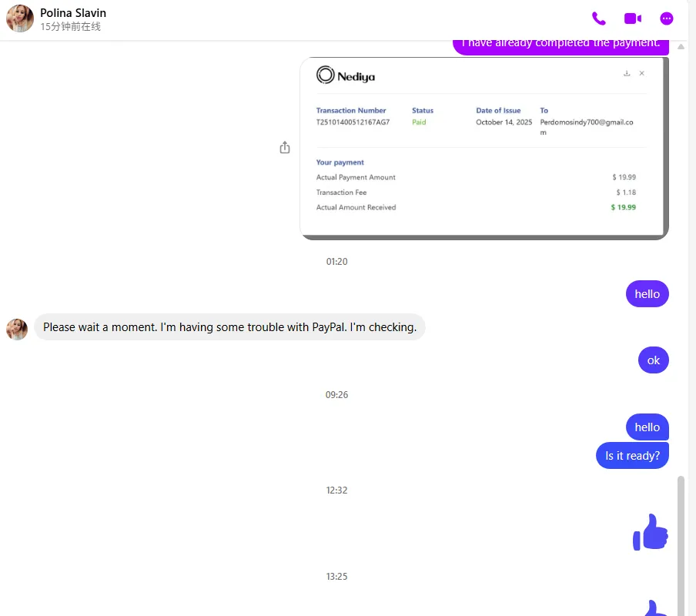The height and width of the screenshot is (616, 696).
Task: Select the 'Please wait a moment' PayPal message
Action: [229, 327]
